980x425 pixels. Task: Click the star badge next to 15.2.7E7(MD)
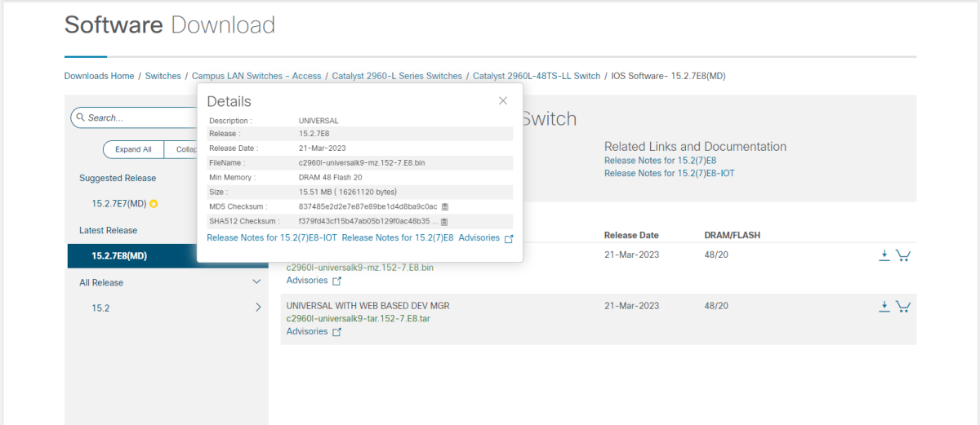coord(153,204)
